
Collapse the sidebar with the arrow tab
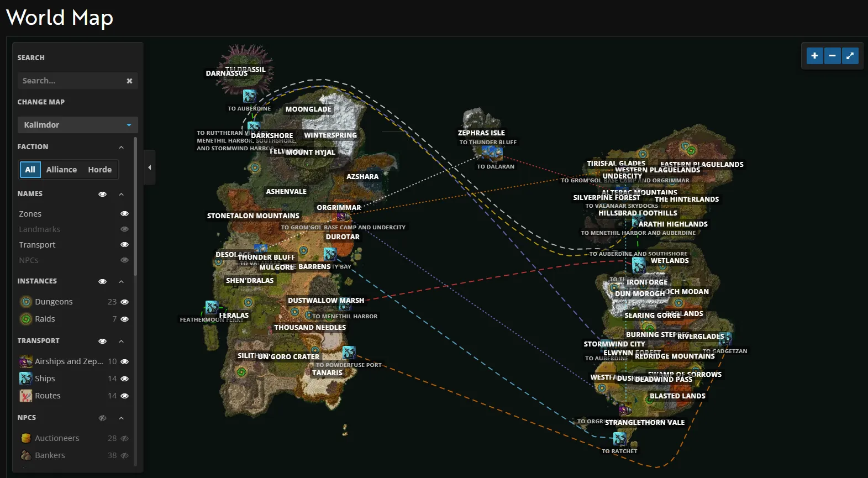coord(149,167)
